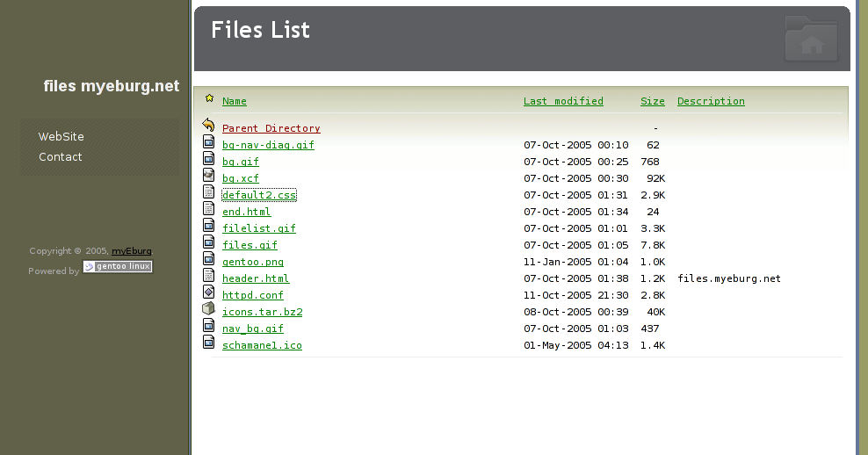The height and width of the screenshot is (455, 868).
Task: Open the Contact navigation item
Action: tap(61, 157)
